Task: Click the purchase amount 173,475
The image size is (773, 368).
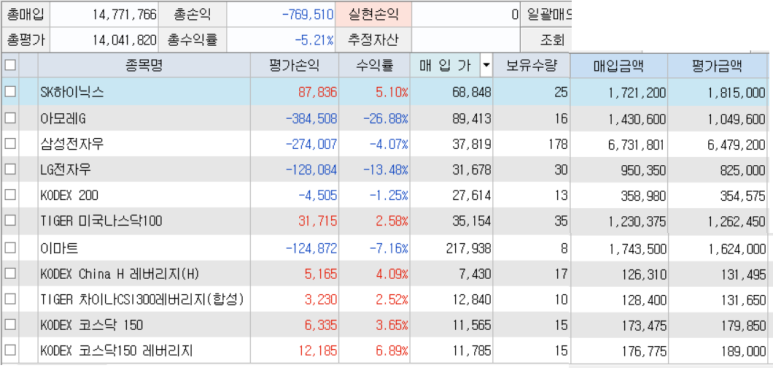Action: (645, 325)
